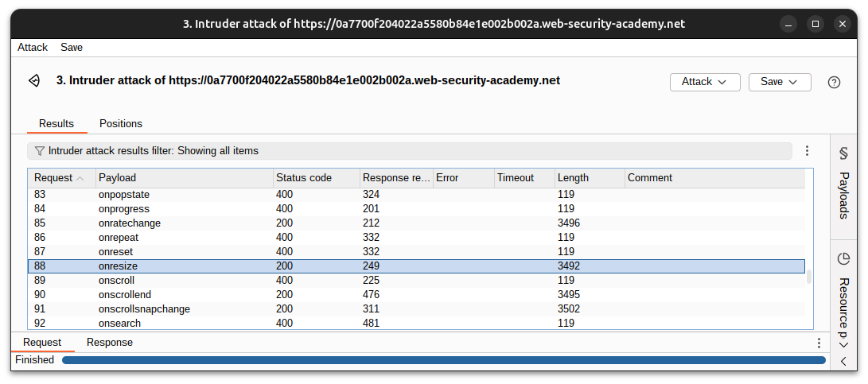Open the Attack menu in menu bar
This screenshot has width=868, height=384.
pos(33,48)
